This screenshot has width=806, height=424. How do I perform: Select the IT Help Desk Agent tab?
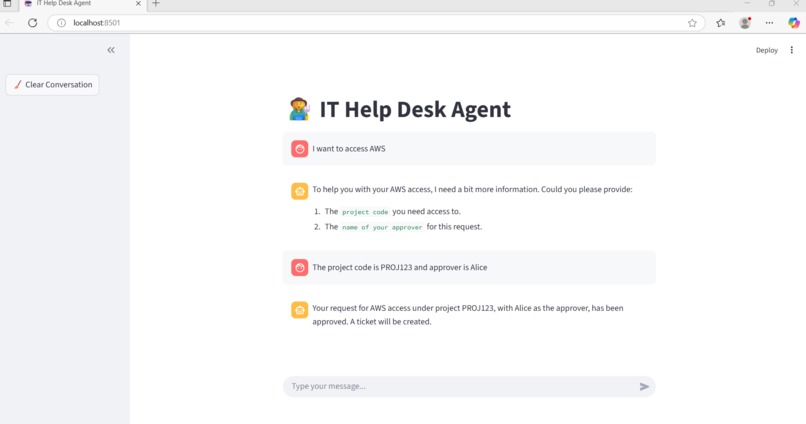pos(82,4)
